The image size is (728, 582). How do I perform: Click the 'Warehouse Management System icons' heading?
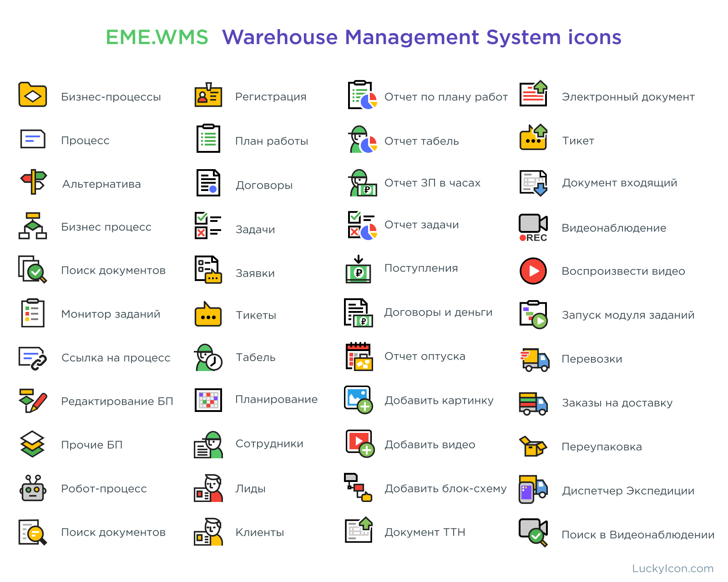pyautogui.click(x=422, y=37)
